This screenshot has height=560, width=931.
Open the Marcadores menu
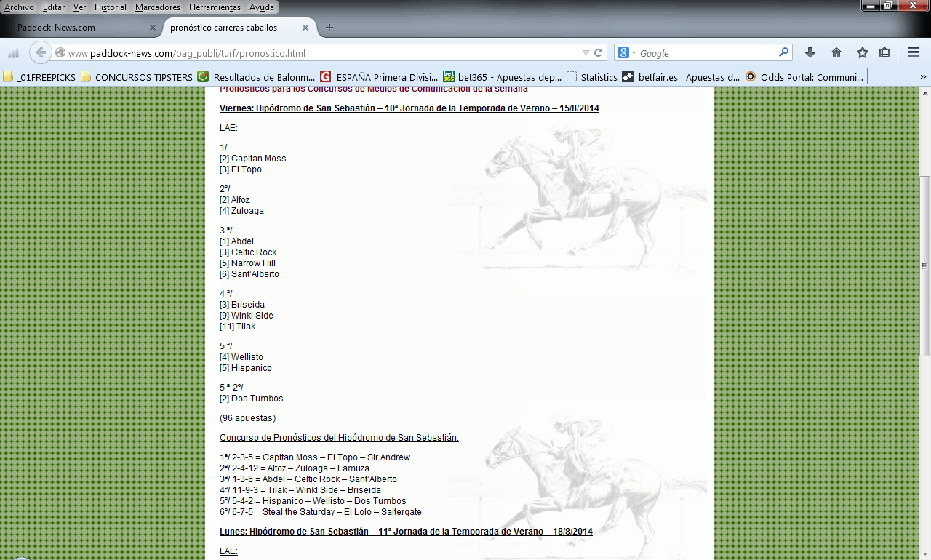(x=157, y=7)
